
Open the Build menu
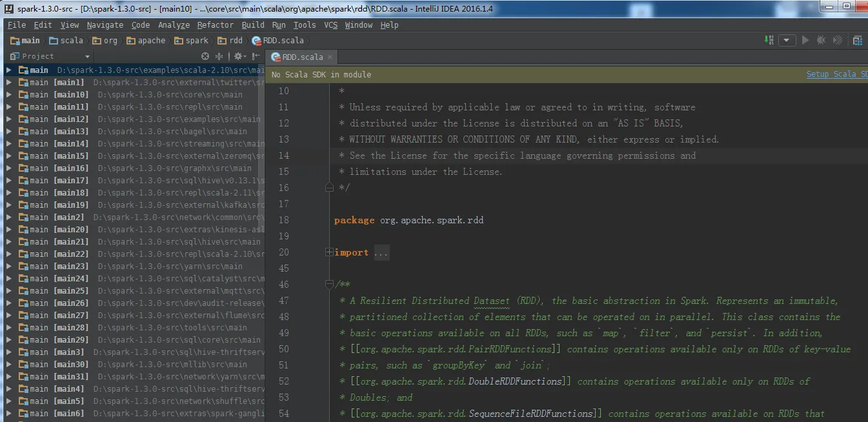click(253, 25)
